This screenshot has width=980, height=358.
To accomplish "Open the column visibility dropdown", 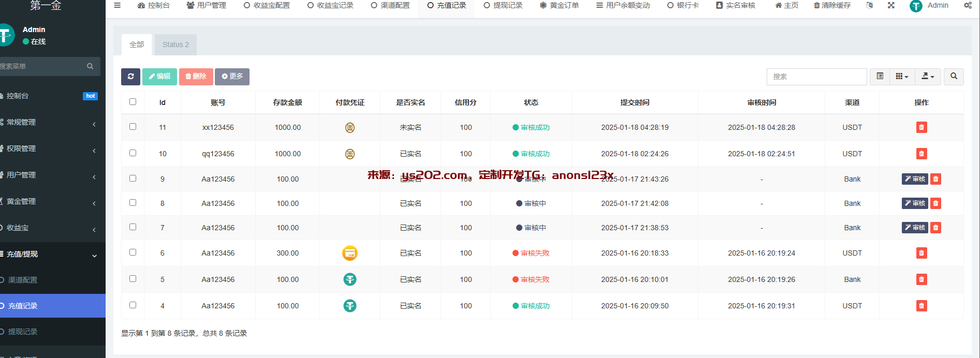I will (x=902, y=77).
